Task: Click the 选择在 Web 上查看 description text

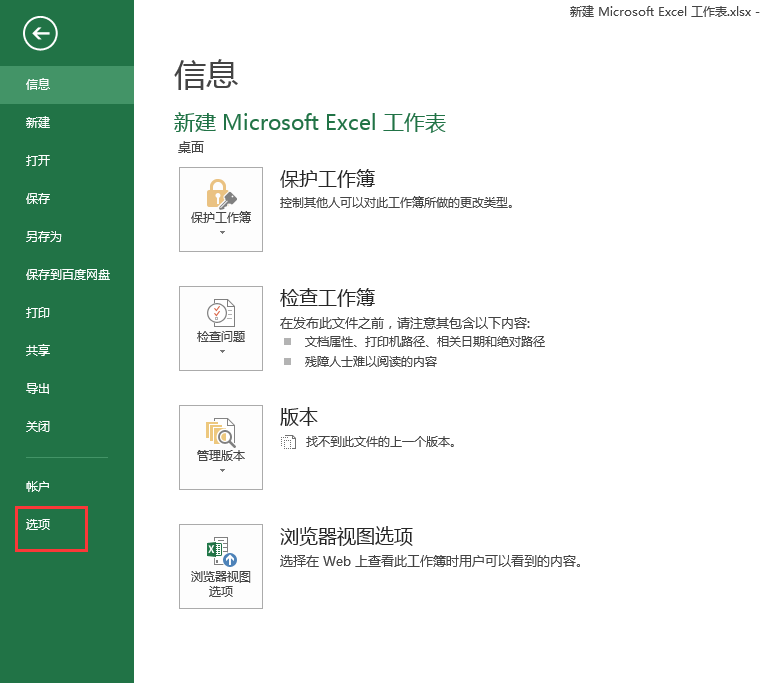Action: point(431,561)
